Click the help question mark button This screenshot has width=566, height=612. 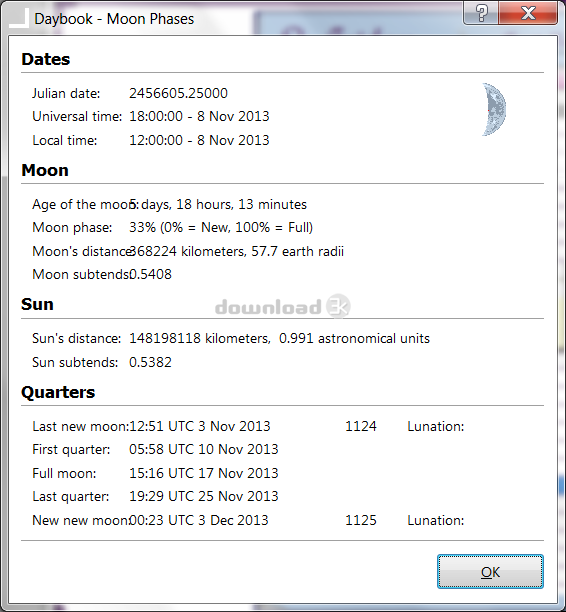pyautogui.click(x=481, y=13)
